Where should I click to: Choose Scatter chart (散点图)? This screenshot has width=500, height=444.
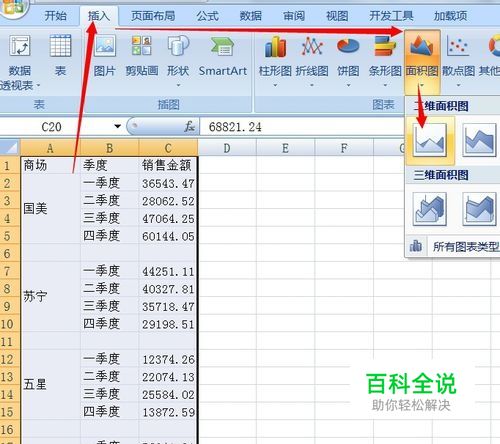point(458,61)
